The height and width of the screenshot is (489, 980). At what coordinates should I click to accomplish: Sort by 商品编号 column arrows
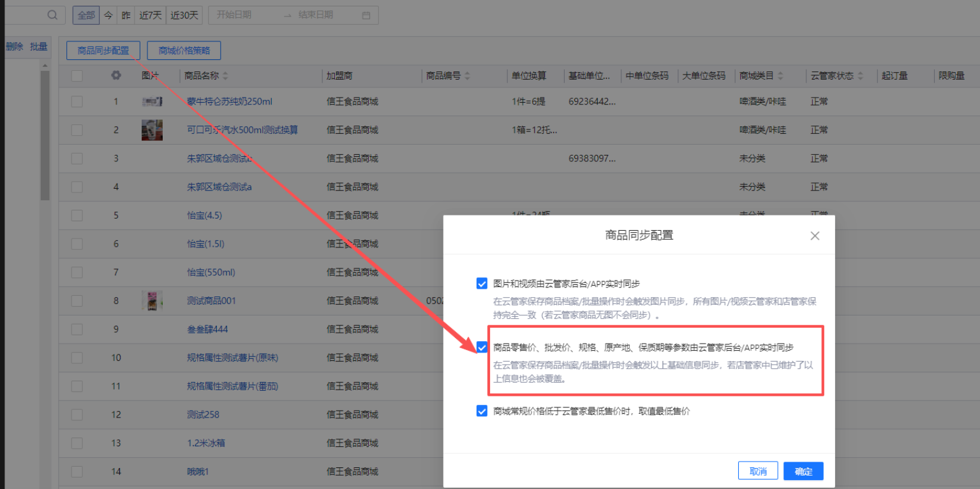click(467, 76)
